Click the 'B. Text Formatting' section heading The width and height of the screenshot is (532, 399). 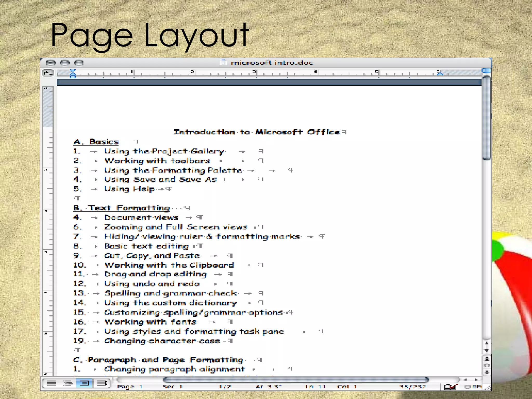coord(122,208)
